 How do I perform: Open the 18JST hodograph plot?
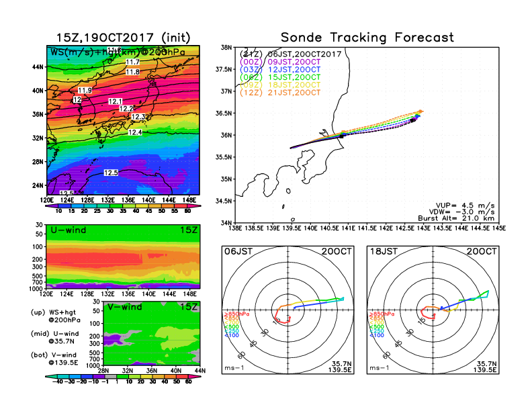click(433, 310)
